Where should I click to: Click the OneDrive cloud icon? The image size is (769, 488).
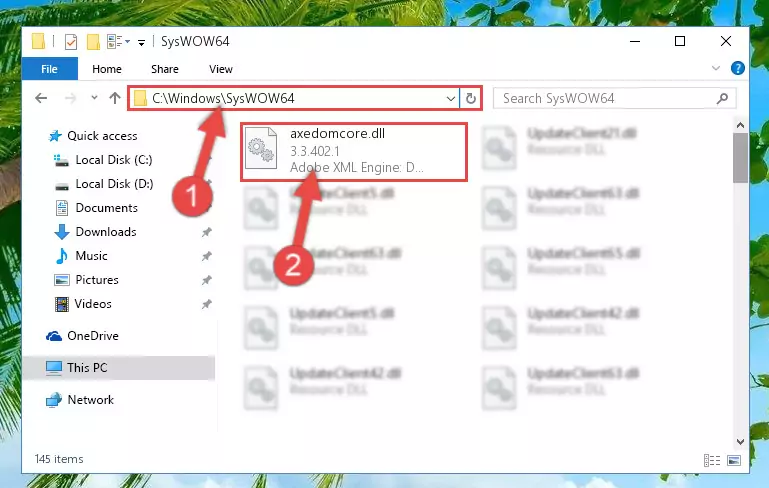coord(54,336)
